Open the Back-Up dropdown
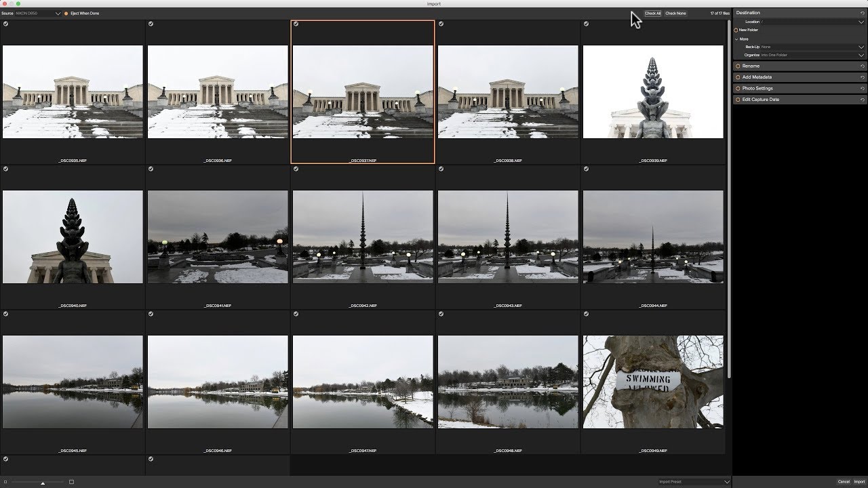The width and height of the screenshot is (868, 488). (x=812, y=47)
